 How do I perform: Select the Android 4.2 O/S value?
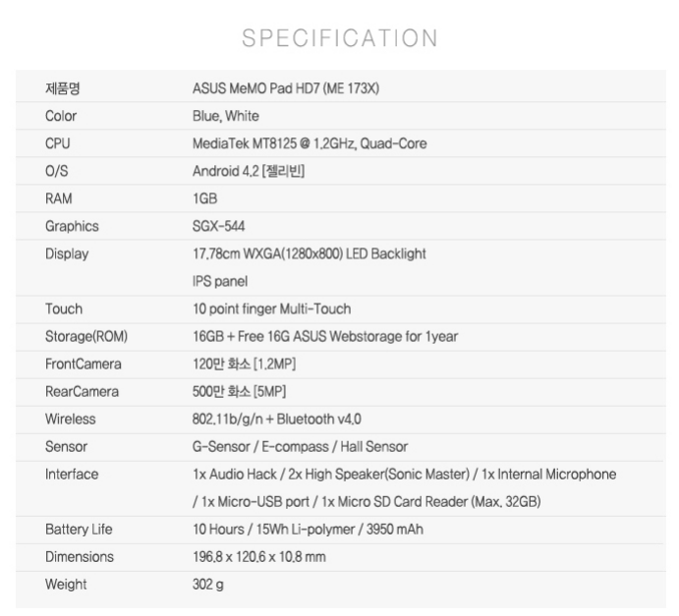(x=249, y=171)
